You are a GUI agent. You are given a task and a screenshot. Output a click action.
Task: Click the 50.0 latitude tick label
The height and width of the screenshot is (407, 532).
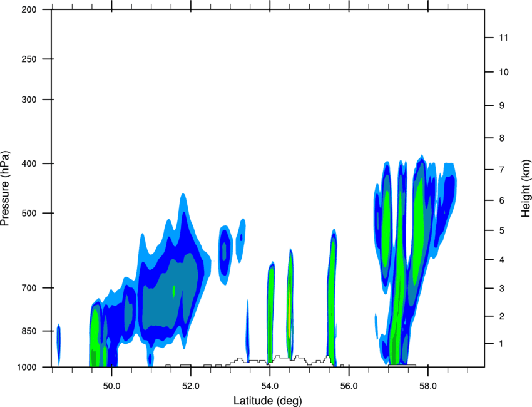coord(111,386)
